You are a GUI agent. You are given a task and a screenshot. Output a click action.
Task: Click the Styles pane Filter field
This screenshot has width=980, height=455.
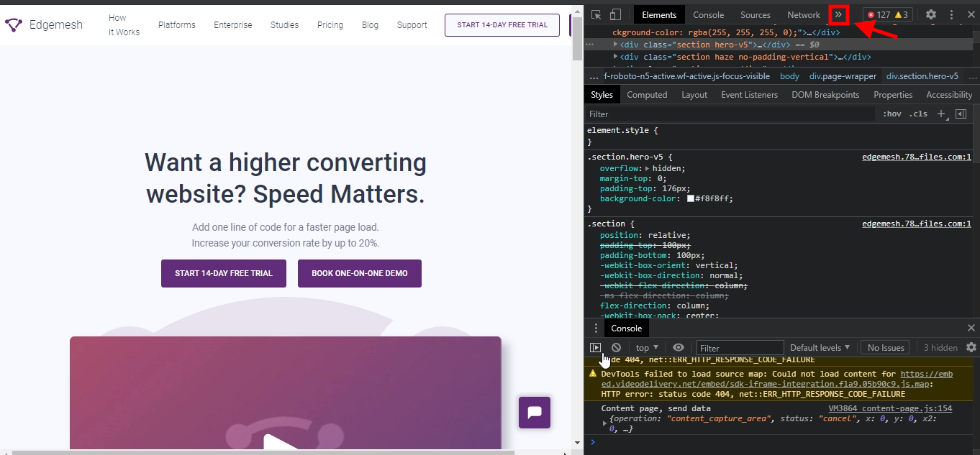(x=730, y=114)
